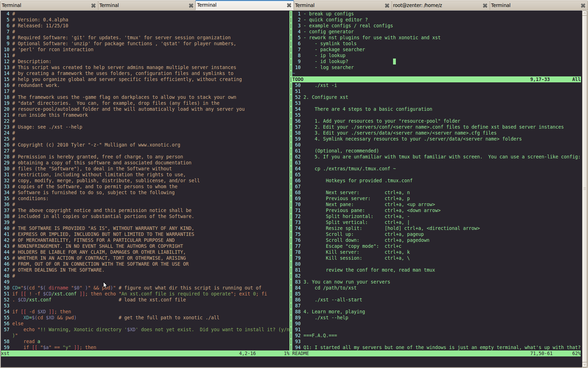Close the root@zenter: /home/z tab
The width and height of the screenshot is (588, 368).
click(x=485, y=6)
